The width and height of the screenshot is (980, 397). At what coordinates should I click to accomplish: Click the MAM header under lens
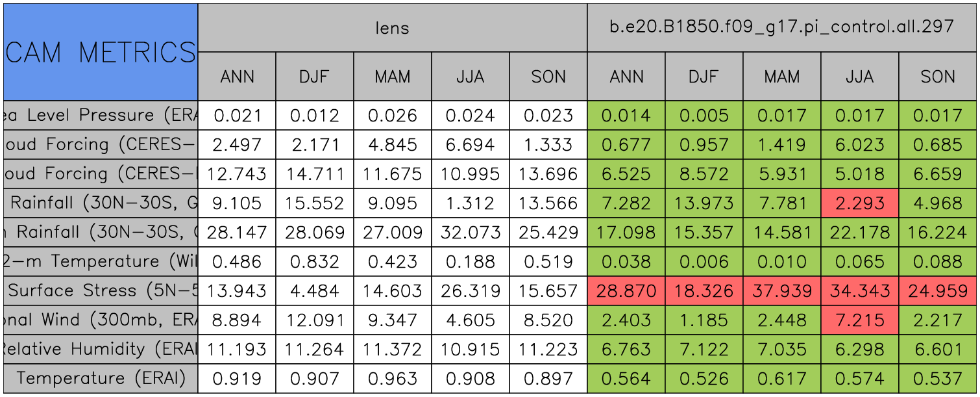point(393,77)
